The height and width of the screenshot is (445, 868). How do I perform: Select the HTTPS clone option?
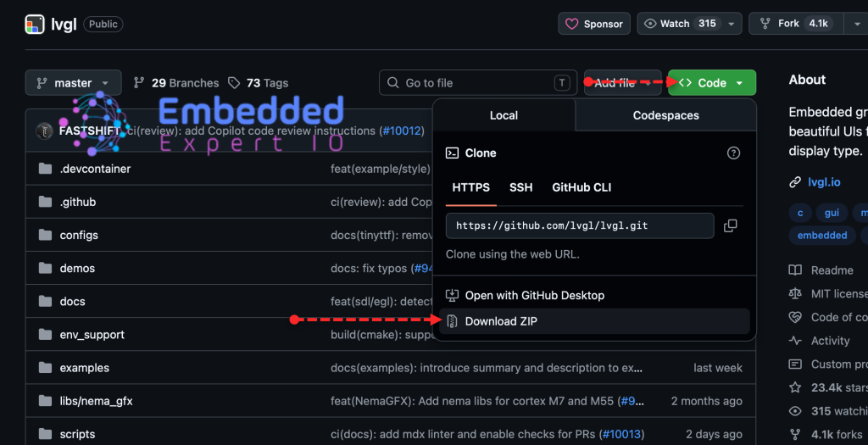pos(470,187)
